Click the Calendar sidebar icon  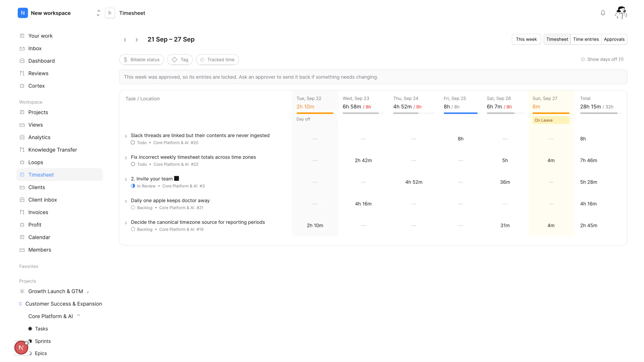(22, 237)
